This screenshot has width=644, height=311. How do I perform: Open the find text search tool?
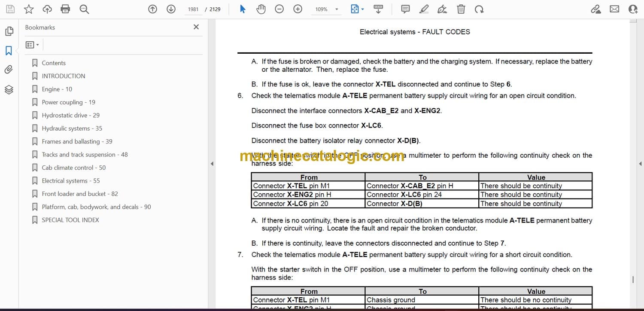[x=84, y=9]
